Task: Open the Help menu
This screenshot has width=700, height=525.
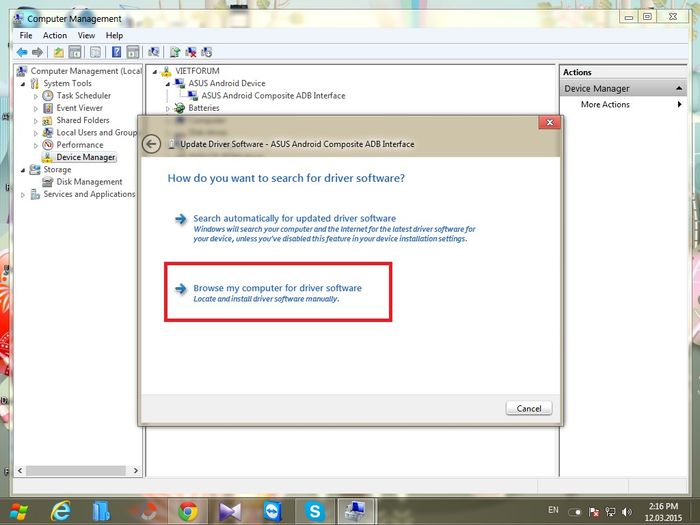Action: coord(114,35)
